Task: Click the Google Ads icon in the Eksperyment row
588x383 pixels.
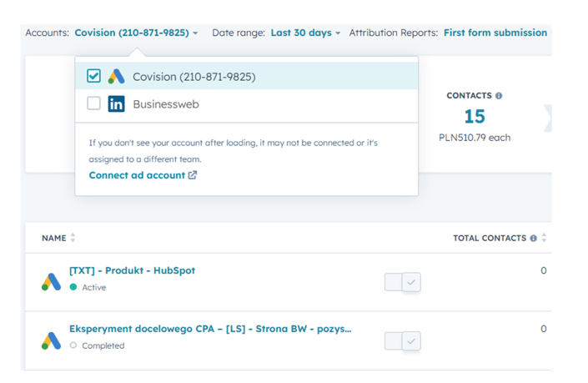Action: (x=51, y=340)
